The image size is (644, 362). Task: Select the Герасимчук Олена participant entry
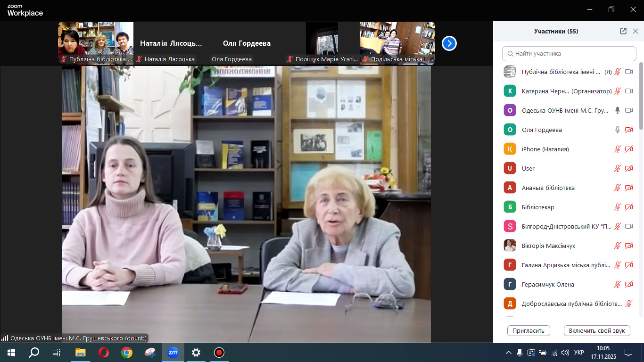coord(548,284)
